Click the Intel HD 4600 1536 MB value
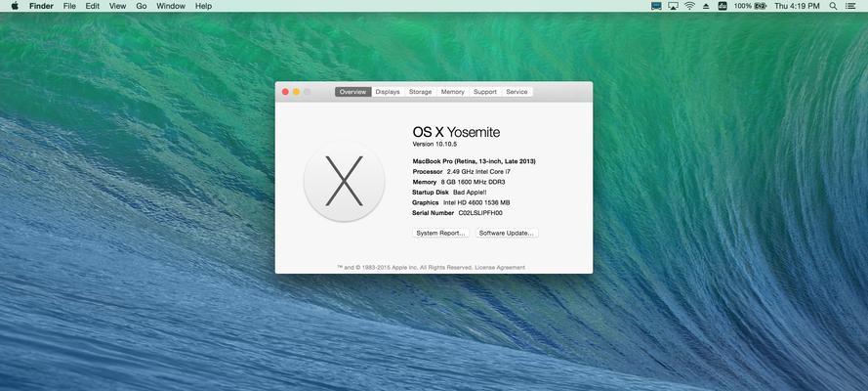Screen dimensions: 868x391 click(x=476, y=202)
